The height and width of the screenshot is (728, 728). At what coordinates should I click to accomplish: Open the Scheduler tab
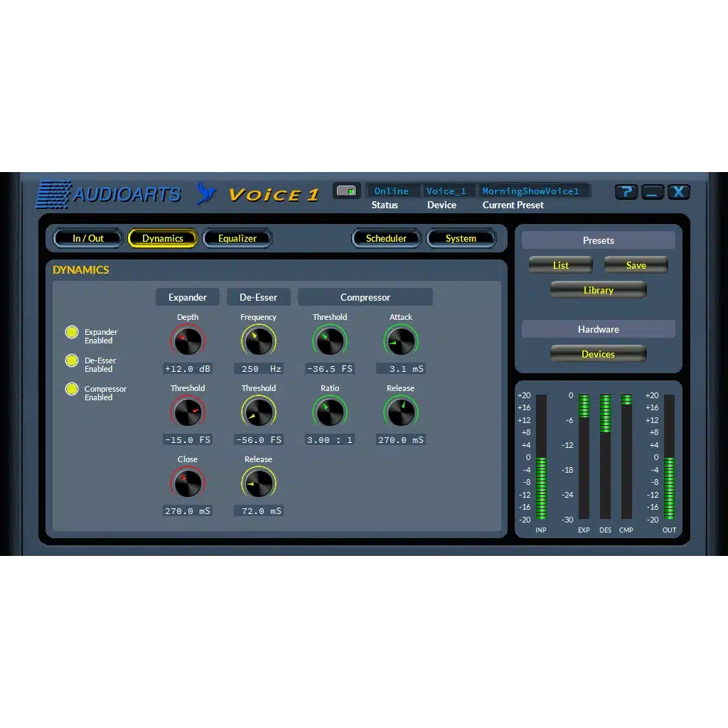click(x=386, y=238)
